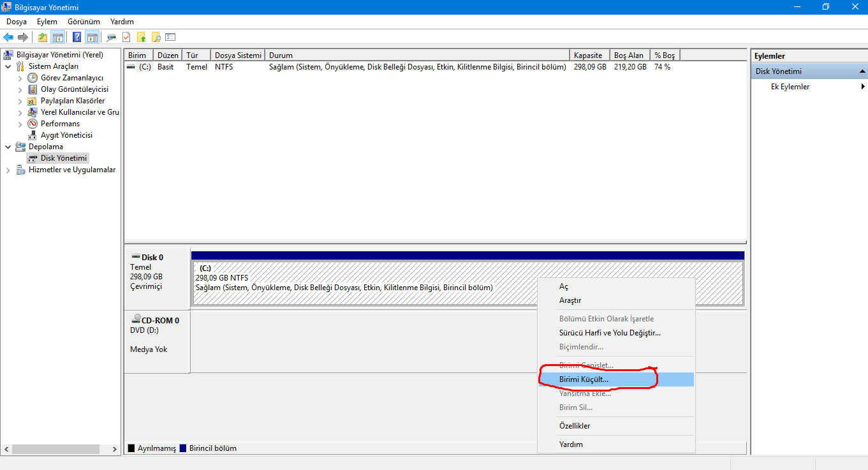868x470 pixels.
Task: Click the page with red checkmark icon
Action: pyautogui.click(x=126, y=37)
